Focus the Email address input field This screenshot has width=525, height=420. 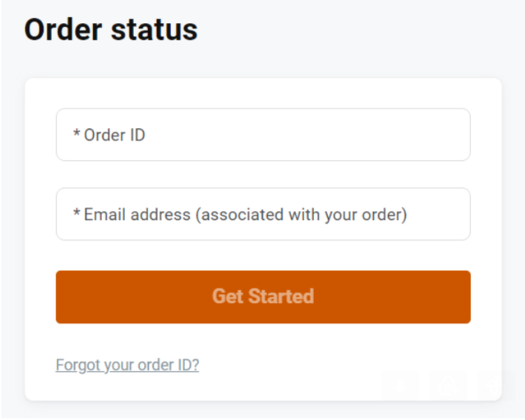tap(263, 214)
